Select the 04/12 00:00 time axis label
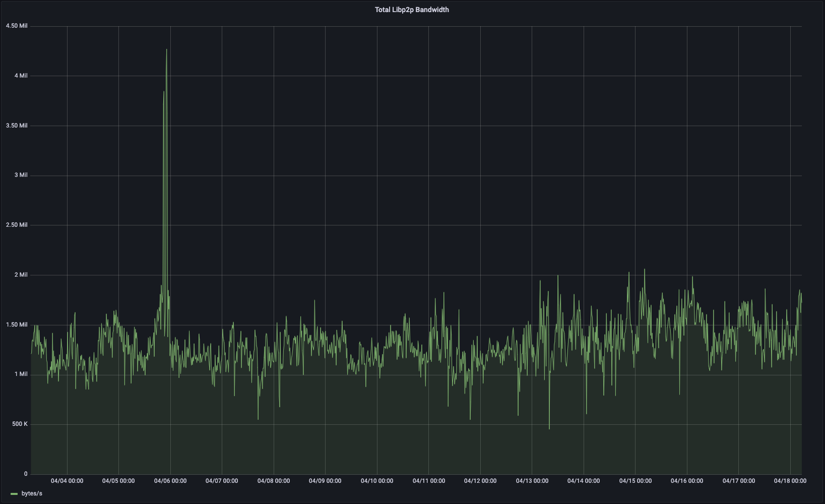This screenshot has width=825, height=504. click(x=480, y=481)
